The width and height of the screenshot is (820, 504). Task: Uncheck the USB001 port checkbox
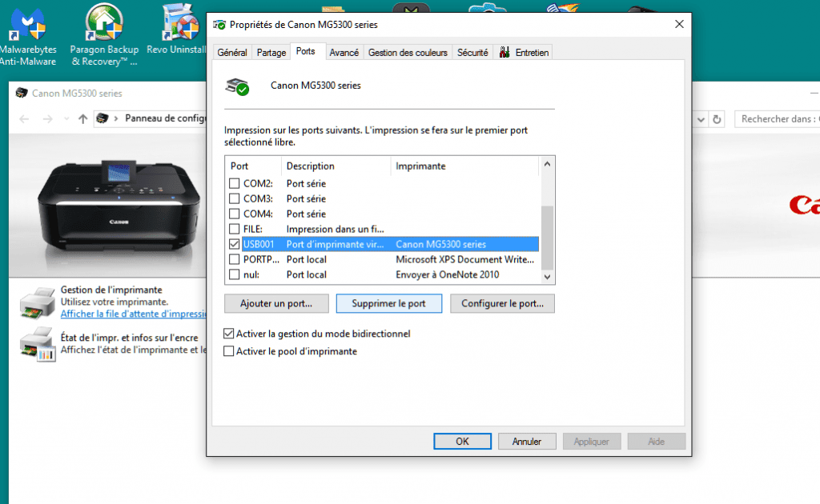point(235,244)
